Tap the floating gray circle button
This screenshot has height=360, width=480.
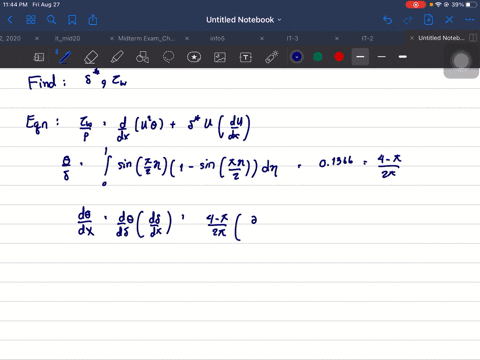pos(461,62)
